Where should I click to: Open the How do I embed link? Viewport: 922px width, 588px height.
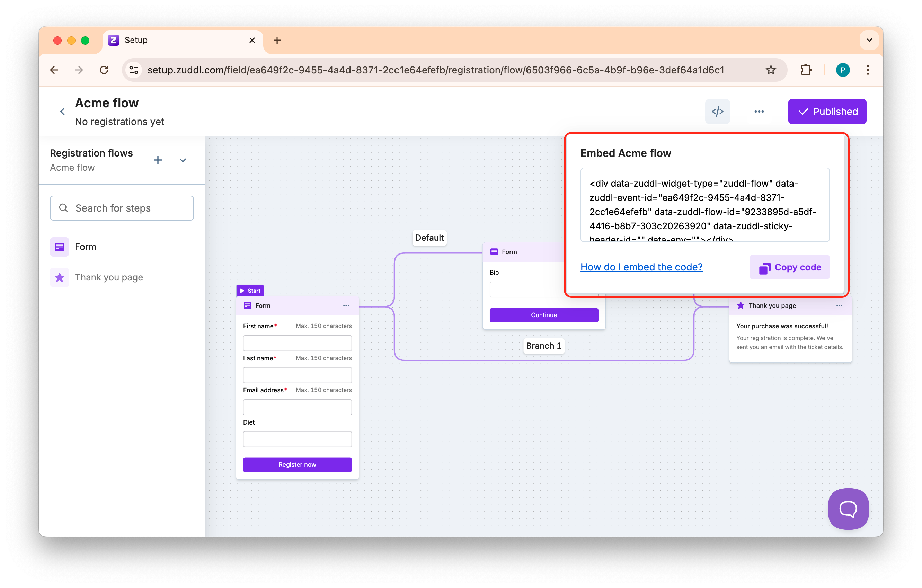(x=641, y=267)
